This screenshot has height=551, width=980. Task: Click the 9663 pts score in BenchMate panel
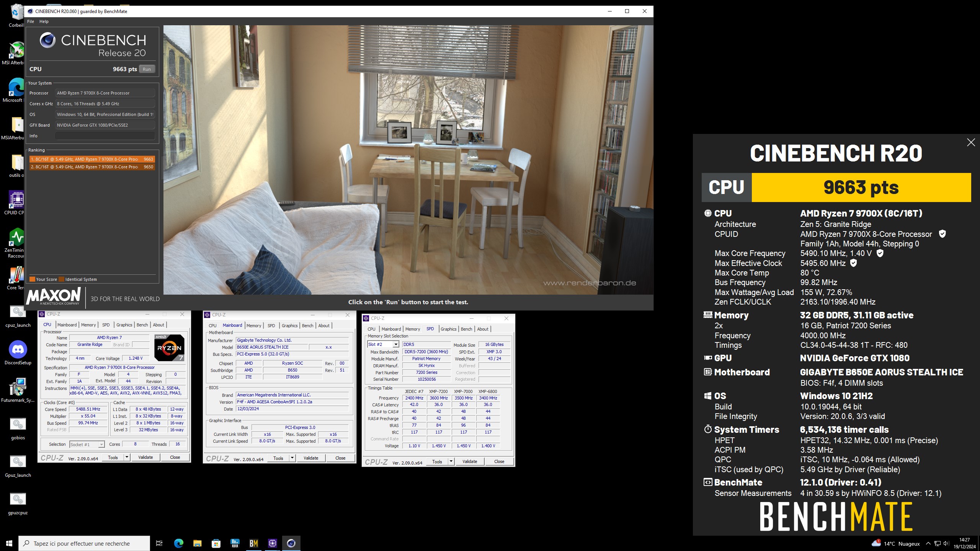click(861, 187)
